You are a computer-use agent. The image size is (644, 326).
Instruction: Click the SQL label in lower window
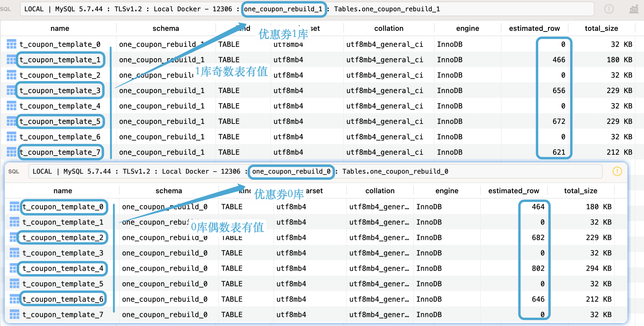click(x=14, y=172)
